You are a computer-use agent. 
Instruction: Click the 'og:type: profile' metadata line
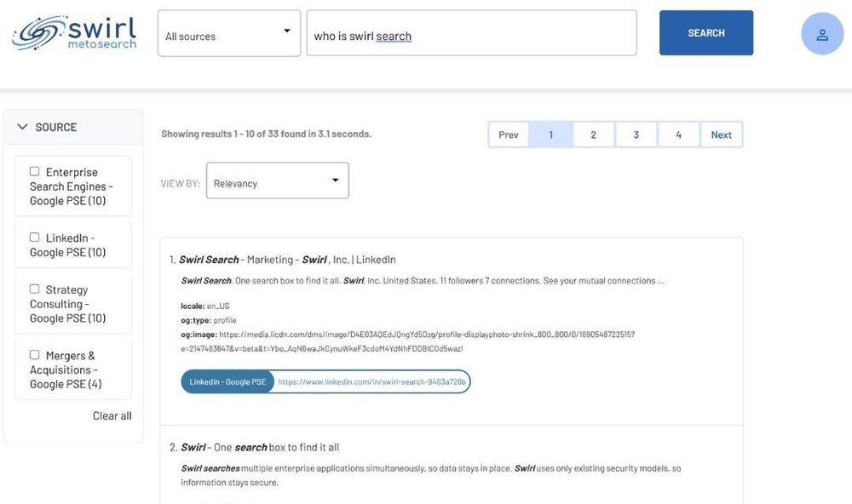click(x=208, y=320)
